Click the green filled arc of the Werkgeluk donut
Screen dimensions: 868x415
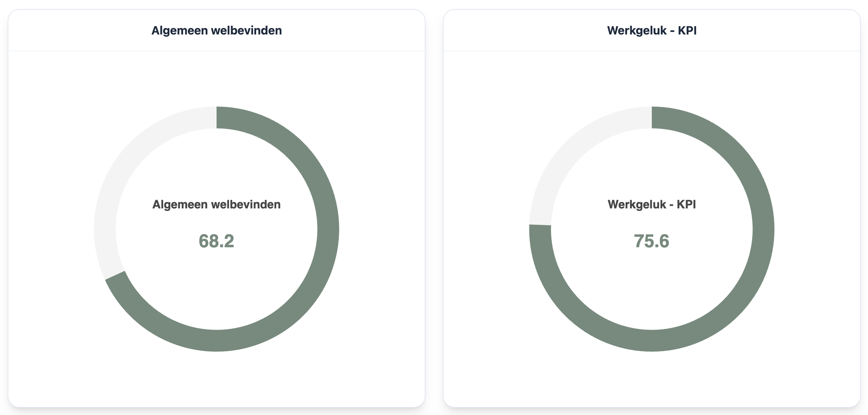pyautogui.click(x=763, y=229)
